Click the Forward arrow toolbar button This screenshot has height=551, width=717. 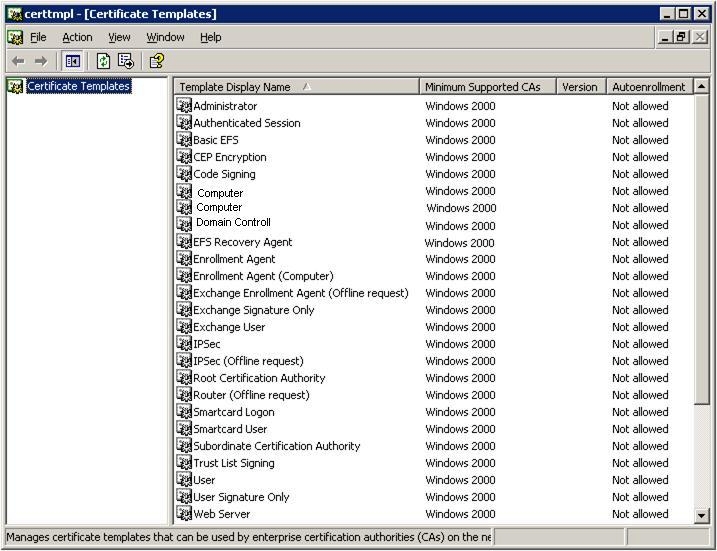(x=41, y=61)
